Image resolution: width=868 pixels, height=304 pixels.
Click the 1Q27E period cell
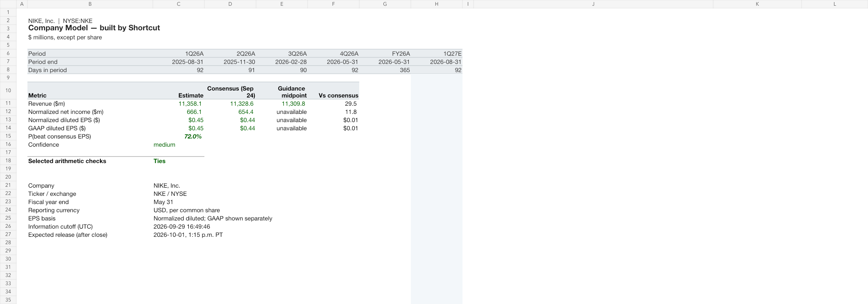pyautogui.click(x=437, y=54)
